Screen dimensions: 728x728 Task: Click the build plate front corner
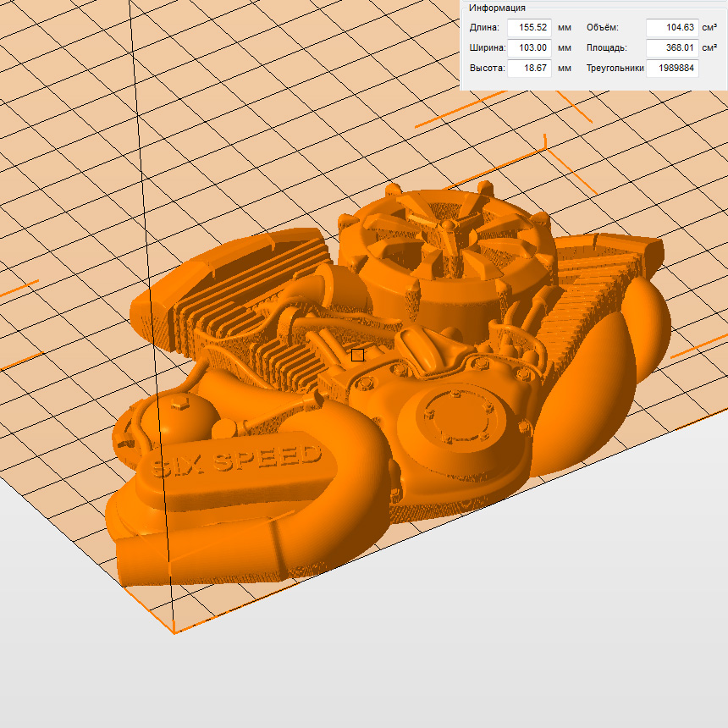[x=174, y=631]
